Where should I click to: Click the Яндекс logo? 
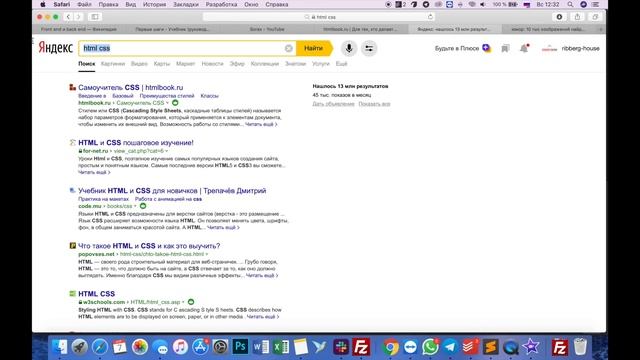(x=56, y=48)
